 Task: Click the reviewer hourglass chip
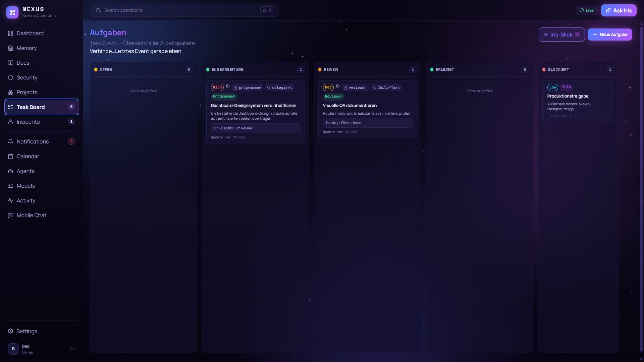pos(355,87)
